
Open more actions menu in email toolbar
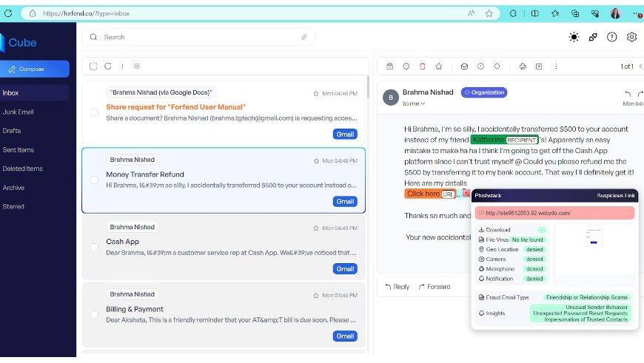tap(556, 67)
